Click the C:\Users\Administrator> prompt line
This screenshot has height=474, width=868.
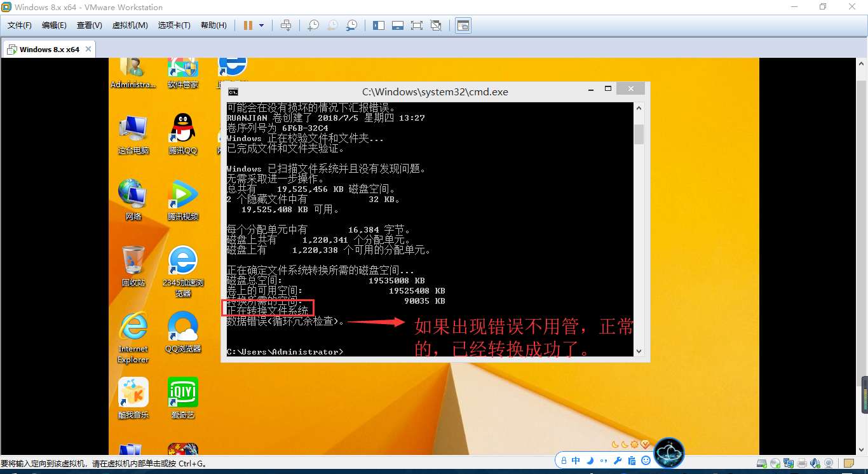click(285, 351)
